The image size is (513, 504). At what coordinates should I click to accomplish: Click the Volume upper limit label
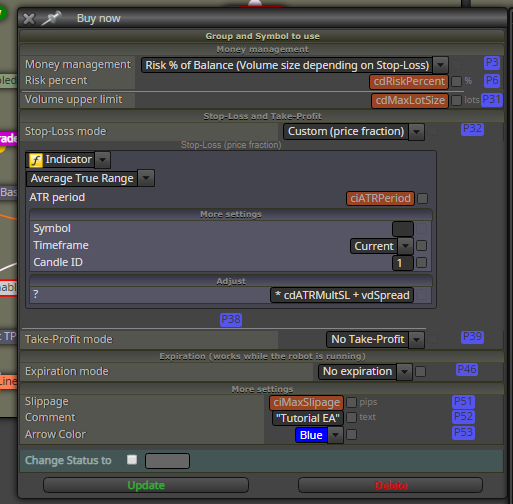74,99
